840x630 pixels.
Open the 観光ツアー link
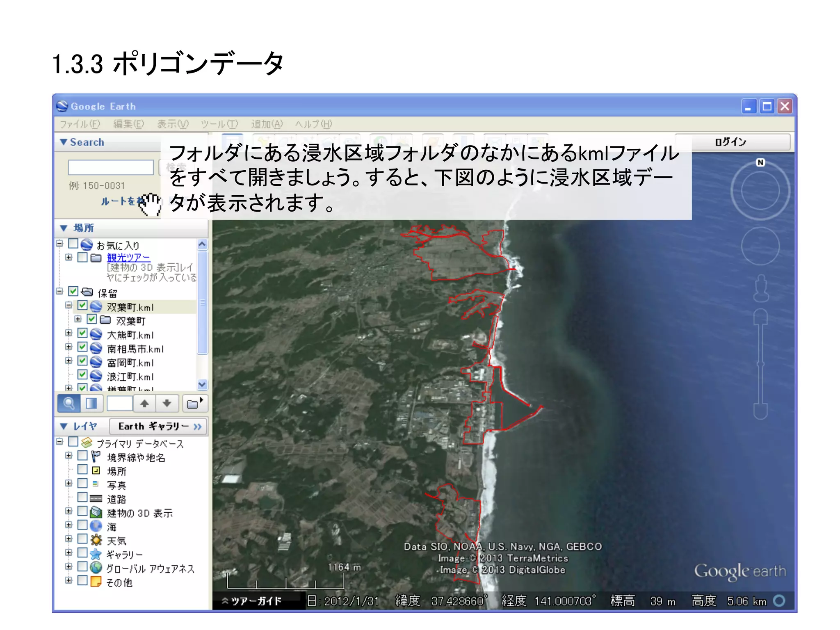pos(128,258)
